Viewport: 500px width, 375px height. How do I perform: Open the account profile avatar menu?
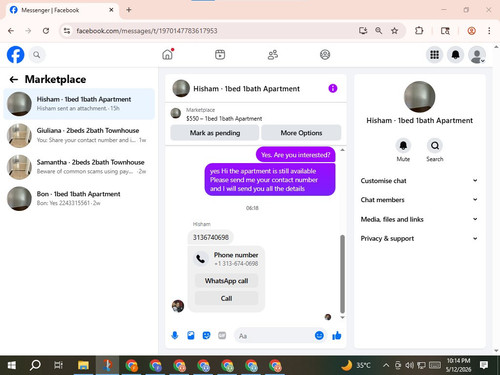coord(477,55)
